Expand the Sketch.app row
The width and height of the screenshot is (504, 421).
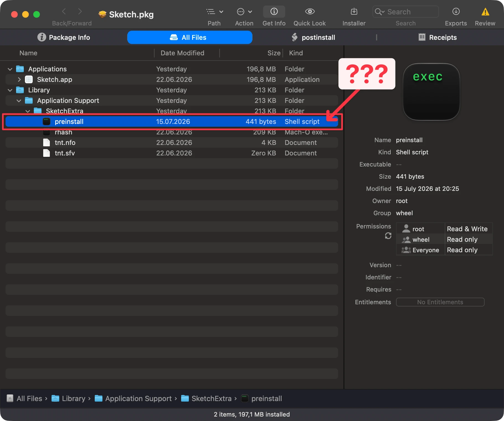click(19, 80)
